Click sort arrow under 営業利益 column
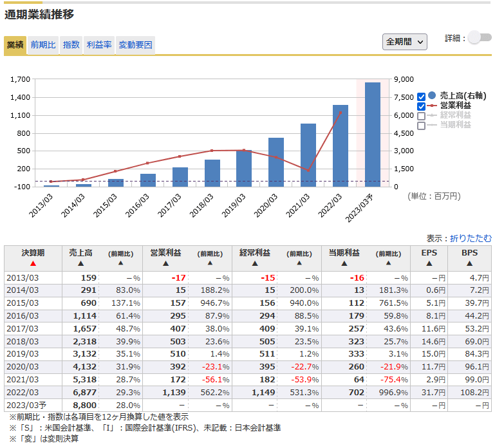This screenshot has height=448, width=495. coord(165,263)
